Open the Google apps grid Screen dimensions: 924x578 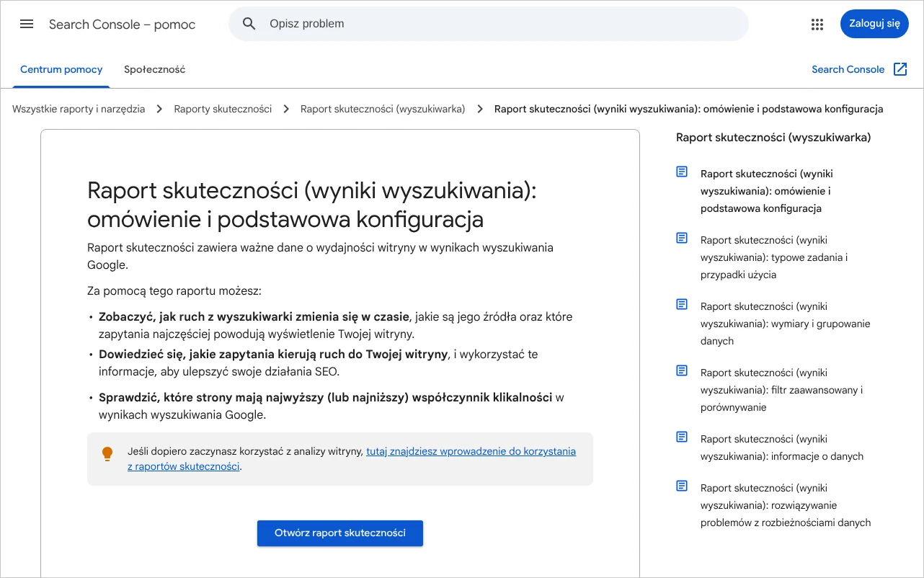pos(817,25)
